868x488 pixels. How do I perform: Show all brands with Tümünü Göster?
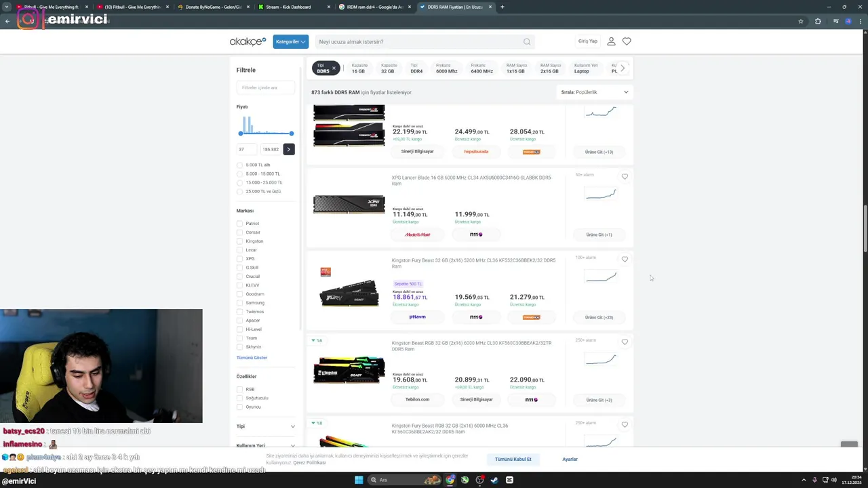pos(252,357)
